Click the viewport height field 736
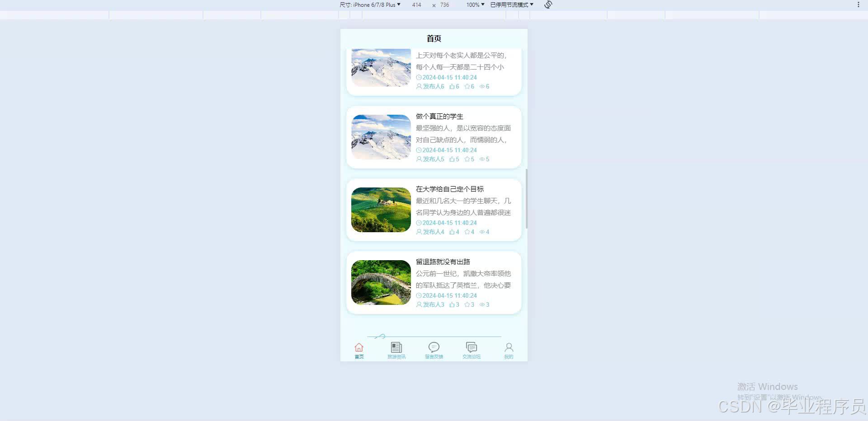Viewport: 868px width, 421px height. pos(445,5)
